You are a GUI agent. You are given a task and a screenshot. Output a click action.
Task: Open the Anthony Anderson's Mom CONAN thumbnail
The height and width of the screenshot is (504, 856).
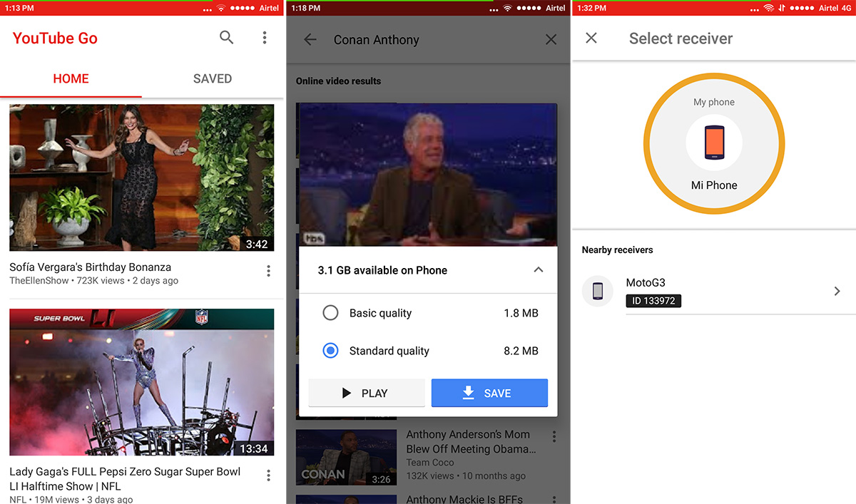coord(346,458)
